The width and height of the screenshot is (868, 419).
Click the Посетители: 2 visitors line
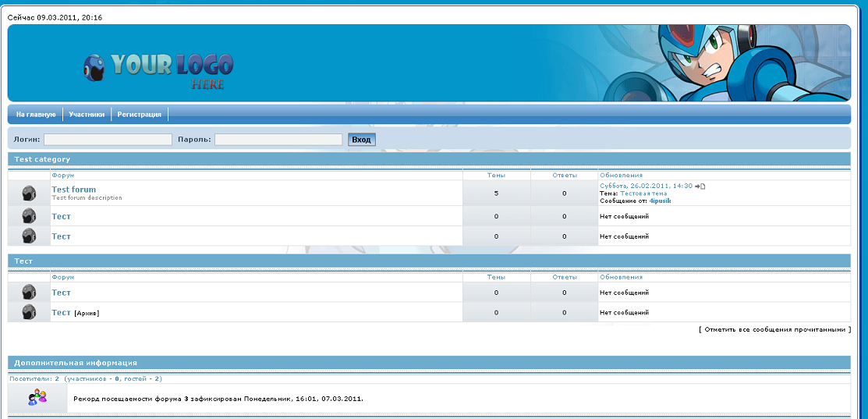click(x=86, y=378)
